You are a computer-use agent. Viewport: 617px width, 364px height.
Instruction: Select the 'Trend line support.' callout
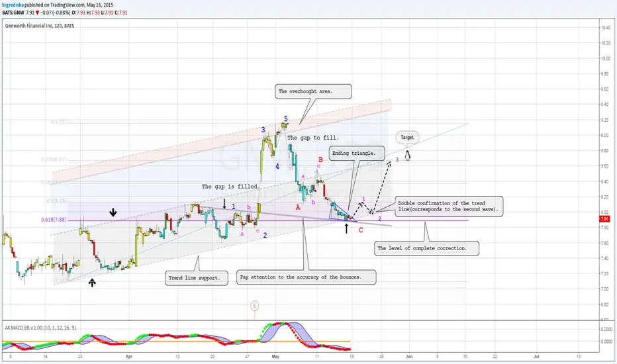[x=197, y=278]
